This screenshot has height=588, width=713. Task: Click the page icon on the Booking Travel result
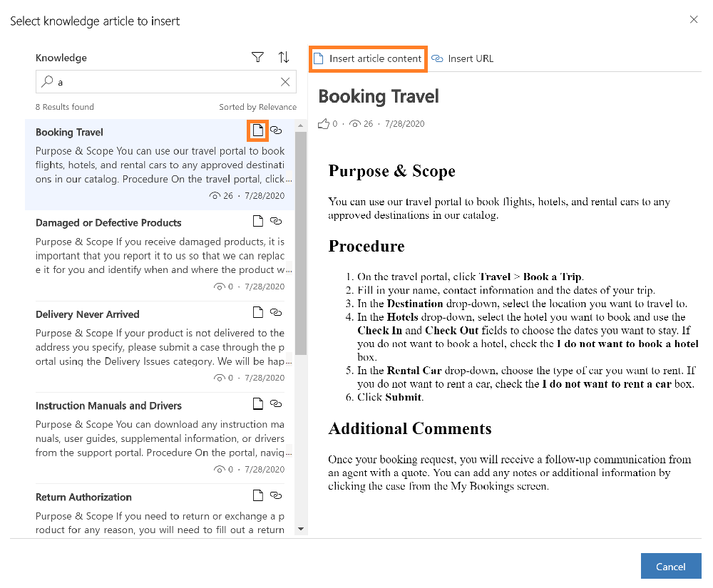257,132
